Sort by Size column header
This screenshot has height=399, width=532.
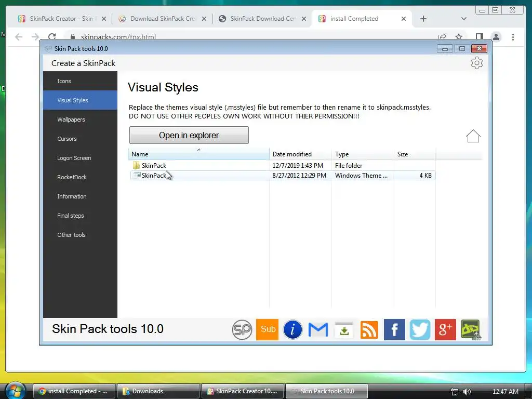(415, 154)
